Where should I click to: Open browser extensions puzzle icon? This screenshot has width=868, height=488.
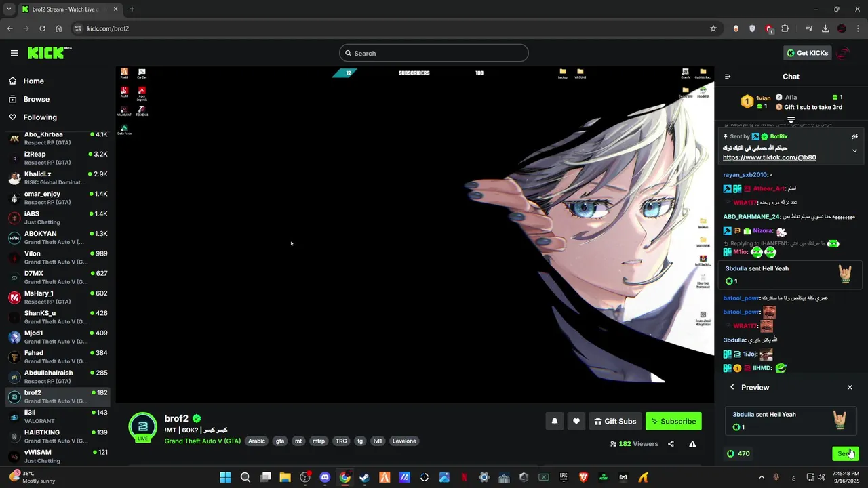[785, 28]
